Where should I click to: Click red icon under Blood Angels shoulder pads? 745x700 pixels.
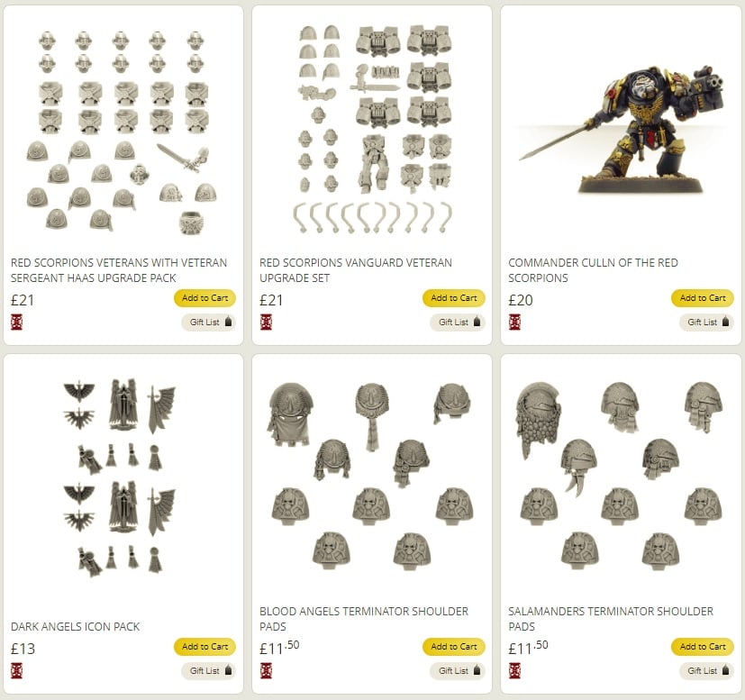tap(266, 670)
